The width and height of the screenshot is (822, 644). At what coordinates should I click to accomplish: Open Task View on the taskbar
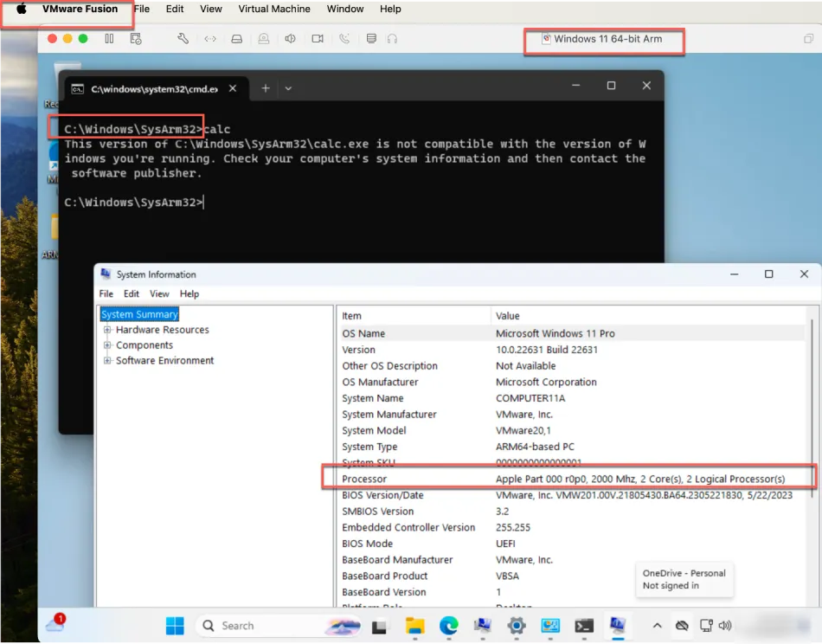(379, 626)
